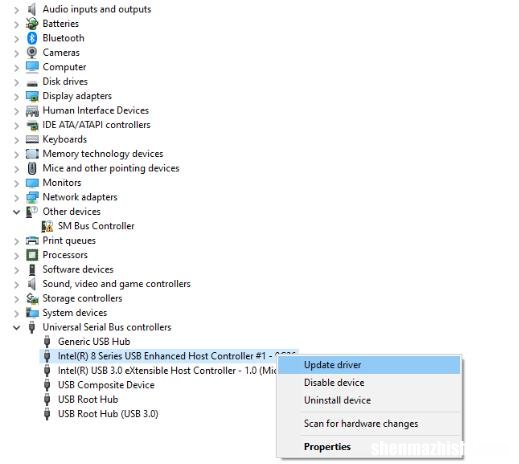Select Uninstall device menu entry
Viewport: 519px width, 464px height.
click(x=337, y=400)
